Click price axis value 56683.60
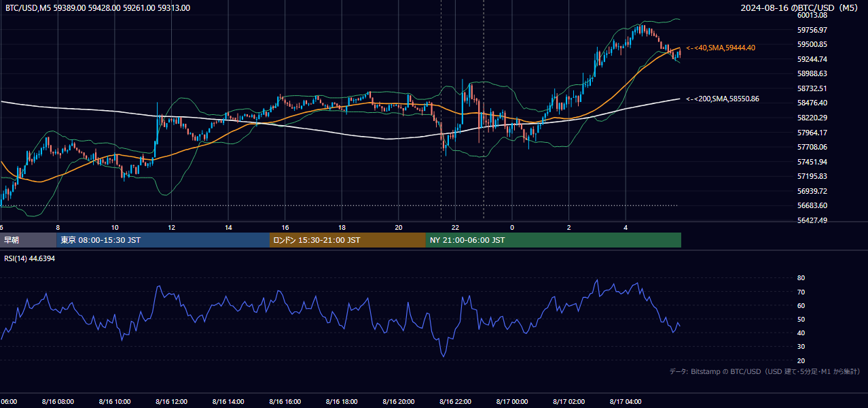The width and height of the screenshot is (868, 408). 812,205
